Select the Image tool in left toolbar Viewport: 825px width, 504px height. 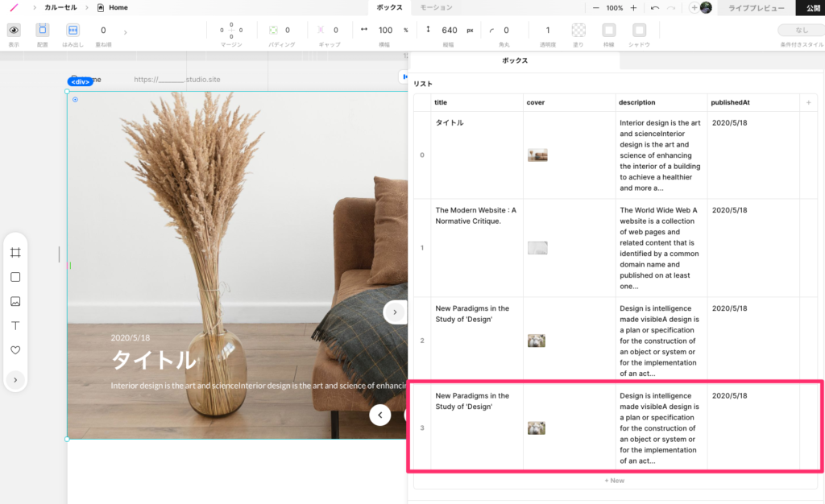[15, 301]
